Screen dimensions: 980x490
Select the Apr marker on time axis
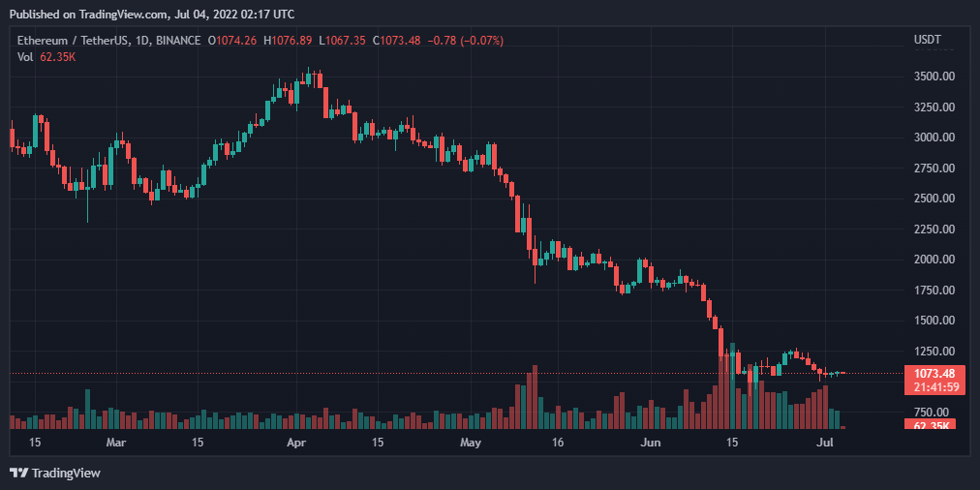coord(297,443)
